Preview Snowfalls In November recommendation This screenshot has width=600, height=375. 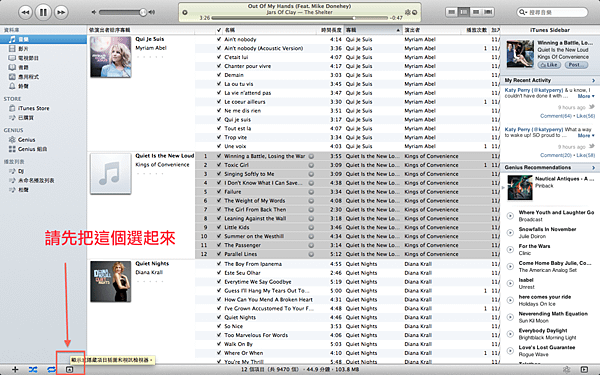(510, 233)
